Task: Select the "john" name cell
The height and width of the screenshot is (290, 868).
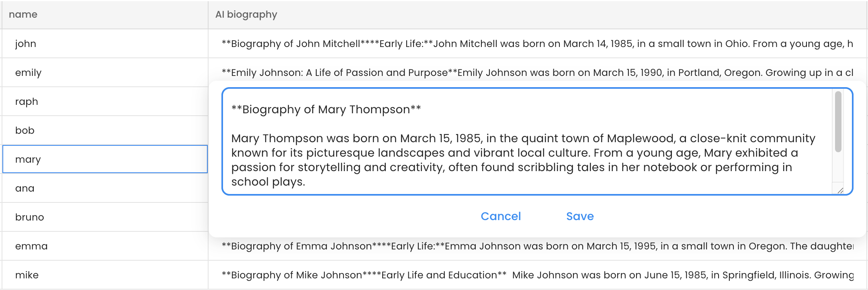Action: coord(104,44)
